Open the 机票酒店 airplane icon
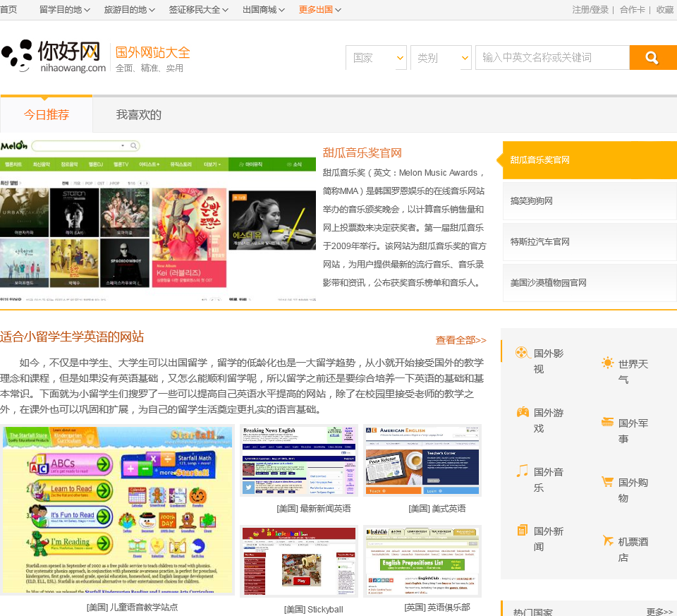Image resolution: width=677 pixels, height=616 pixels. click(x=608, y=540)
